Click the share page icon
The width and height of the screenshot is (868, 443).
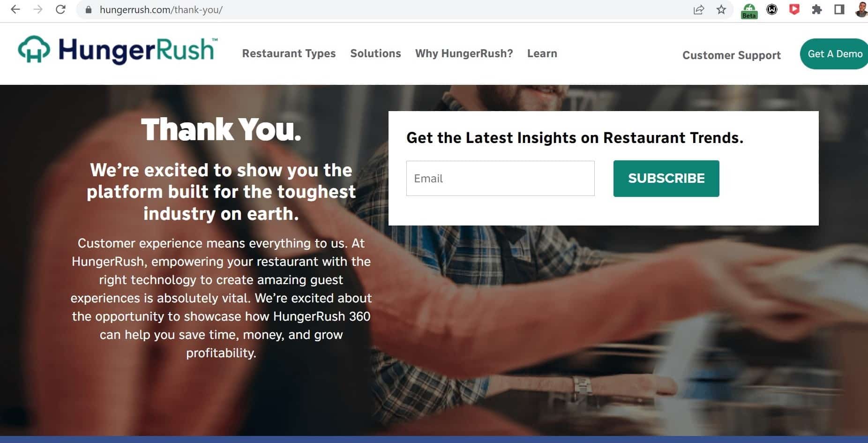point(699,9)
